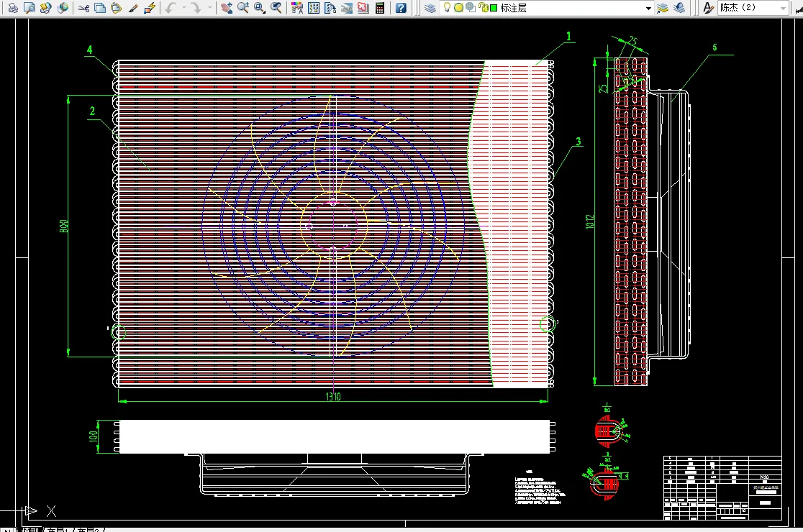Viewport: 803px width, 532px height.
Task: Click the Zoom Previous icon
Action: pyautogui.click(x=276, y=8)
